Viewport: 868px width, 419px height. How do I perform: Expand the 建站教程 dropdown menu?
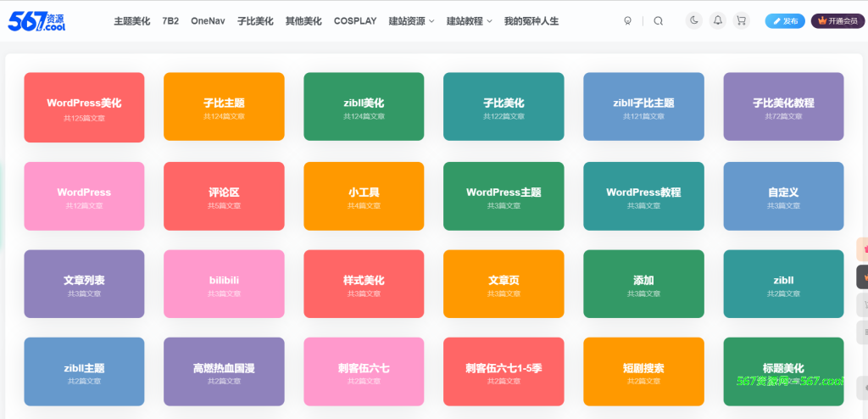470,21
